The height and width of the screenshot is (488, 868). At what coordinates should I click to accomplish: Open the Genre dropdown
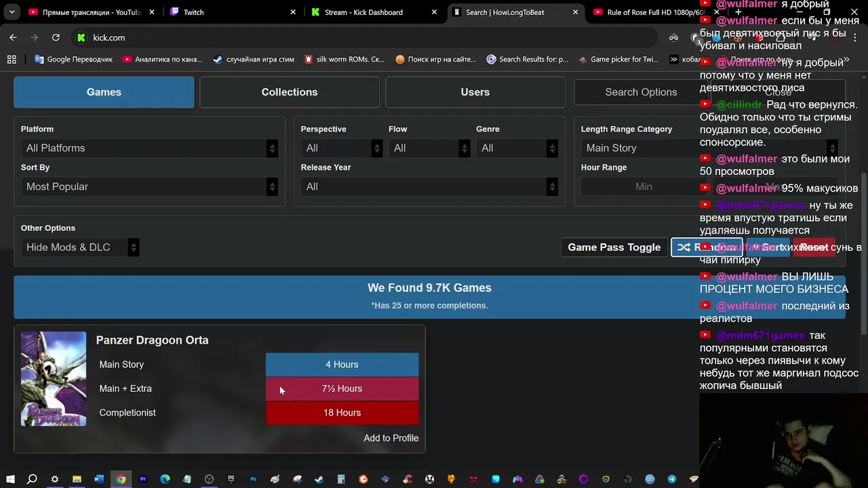click(517, 148)
